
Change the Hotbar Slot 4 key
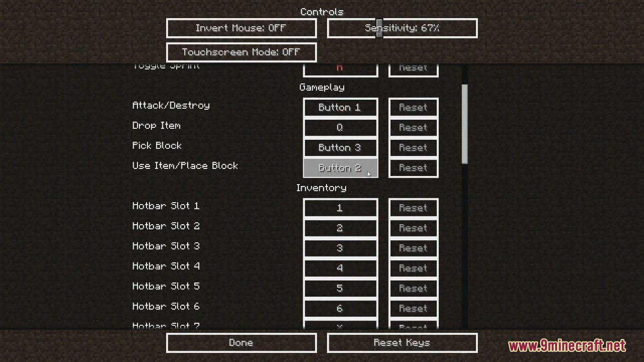point(340,269)
